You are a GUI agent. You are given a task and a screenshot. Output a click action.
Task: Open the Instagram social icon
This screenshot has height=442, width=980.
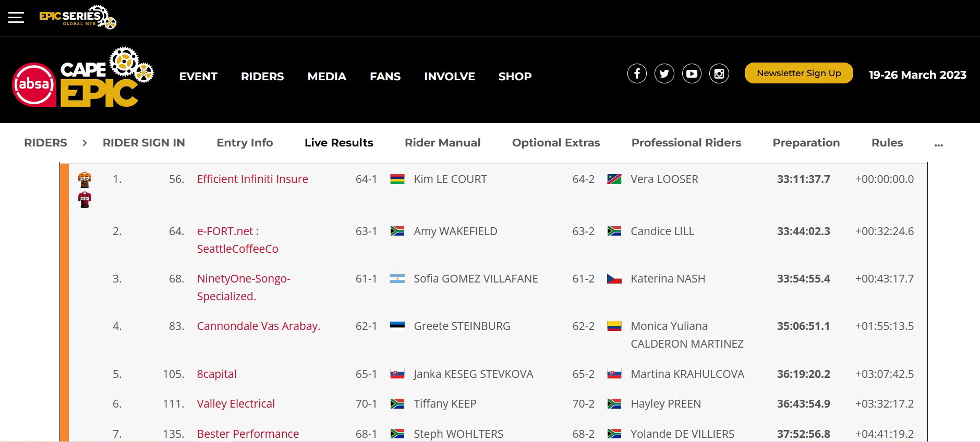(719, 73)
